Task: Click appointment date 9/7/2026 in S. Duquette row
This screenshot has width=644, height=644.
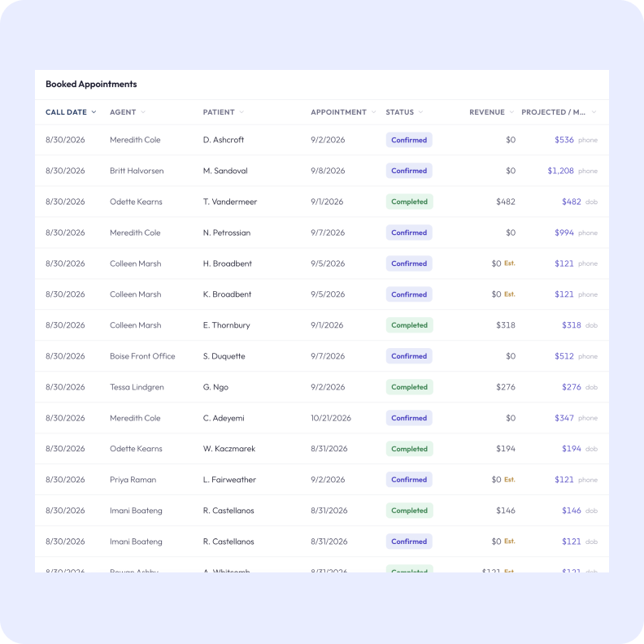Action: [328, 356]
